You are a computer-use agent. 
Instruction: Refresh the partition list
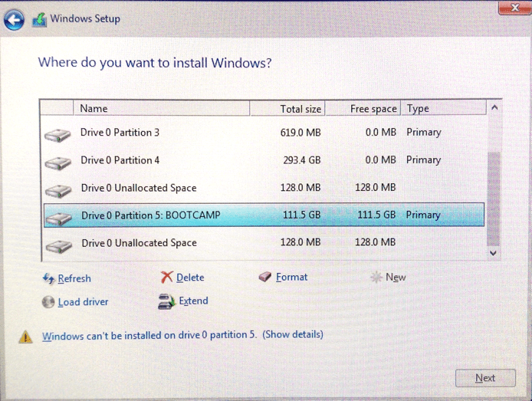74,278
